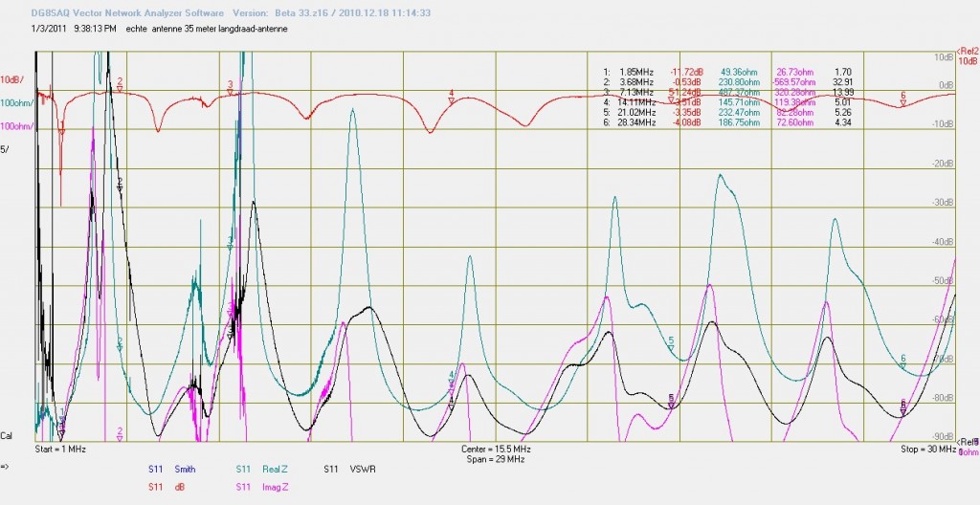This screenshot has height=505, width=980.
Task: Select marker 6 on red dB trace
Action: pyautogui.click(x=902, y=102)
